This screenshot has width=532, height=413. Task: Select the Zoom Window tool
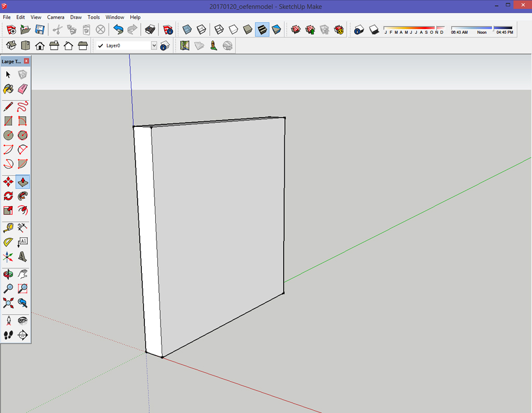coord(22,288)
